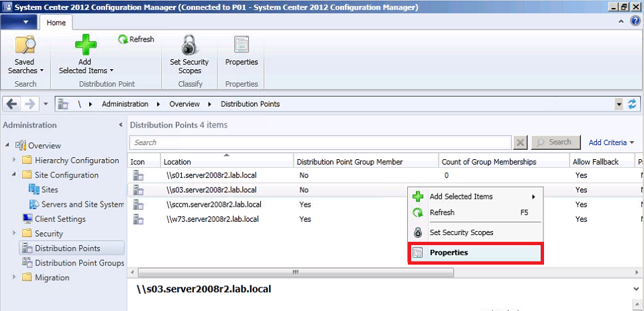
Task: Click the green plus Add Selected Items ribbon icon
Action: [85, 45]
